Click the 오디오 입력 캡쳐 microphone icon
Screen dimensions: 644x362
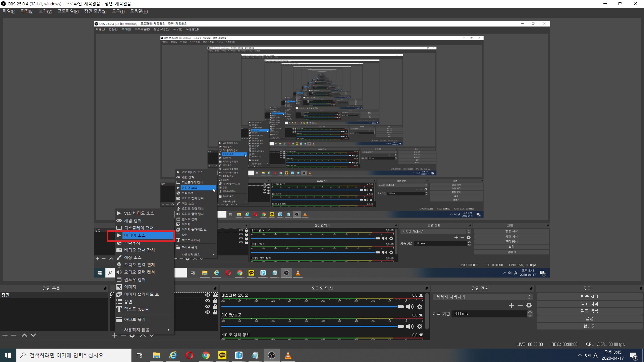pyautogui.click(x=119, y=265)
